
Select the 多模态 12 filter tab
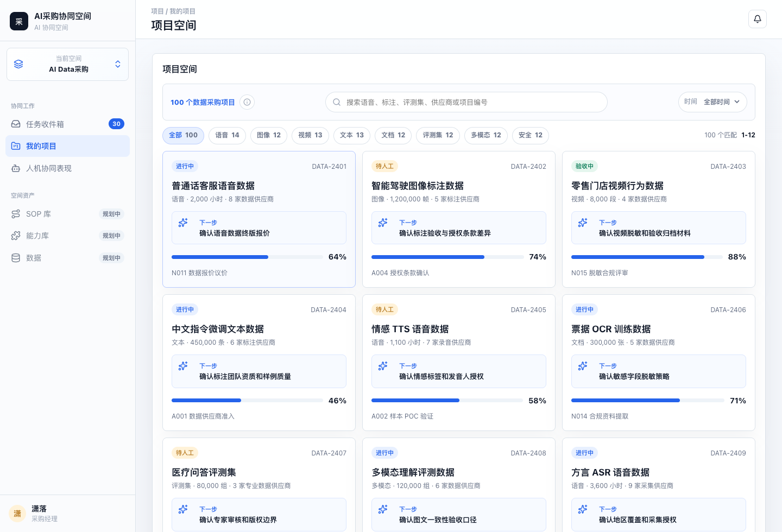(486, 135)
